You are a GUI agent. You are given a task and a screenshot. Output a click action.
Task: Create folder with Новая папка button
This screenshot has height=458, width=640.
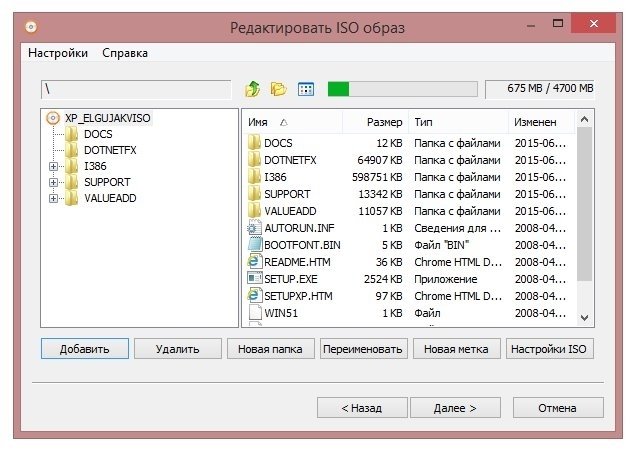click(x=271, y=349)
